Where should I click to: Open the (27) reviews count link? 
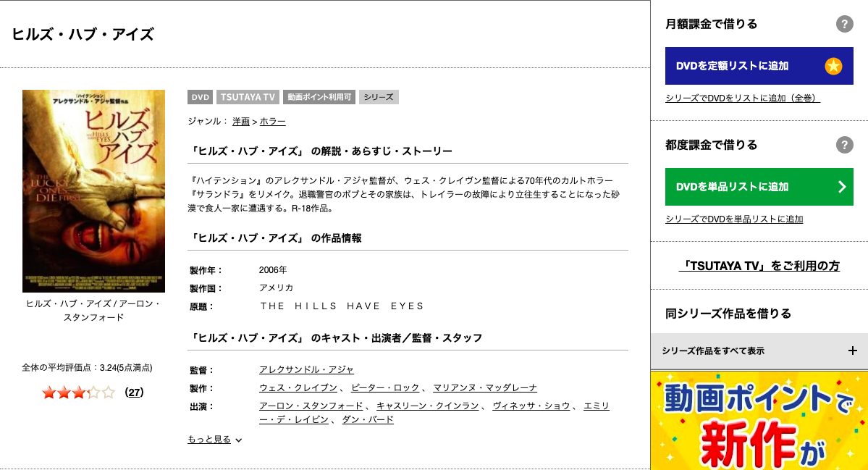134,393
